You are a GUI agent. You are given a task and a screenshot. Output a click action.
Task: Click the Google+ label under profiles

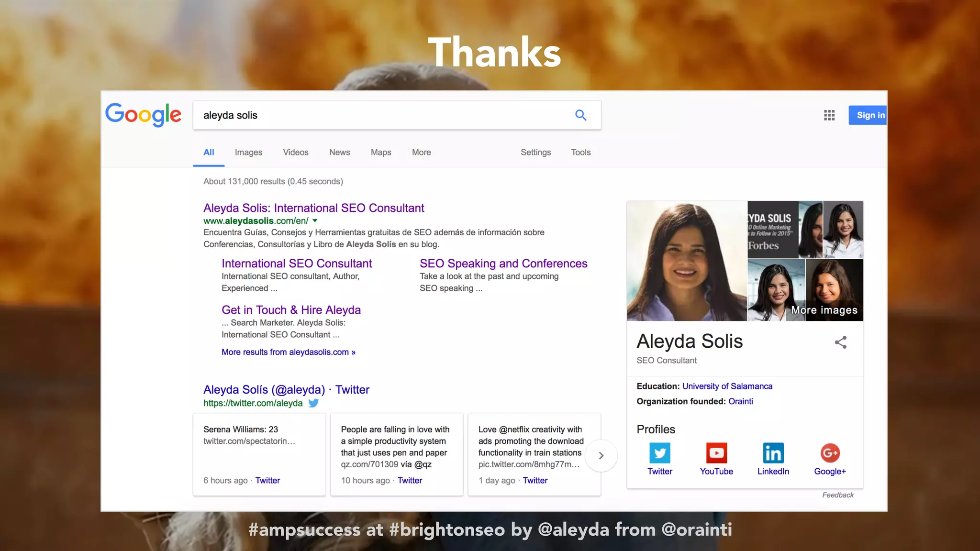[x=830, y=472]
